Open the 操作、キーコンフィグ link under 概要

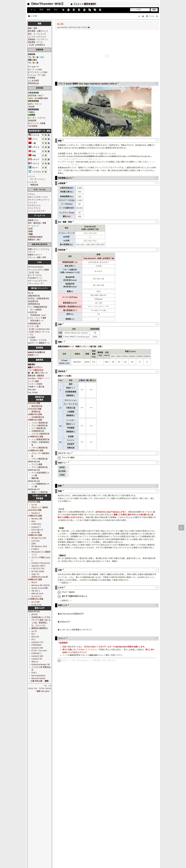tap(37, 34)
